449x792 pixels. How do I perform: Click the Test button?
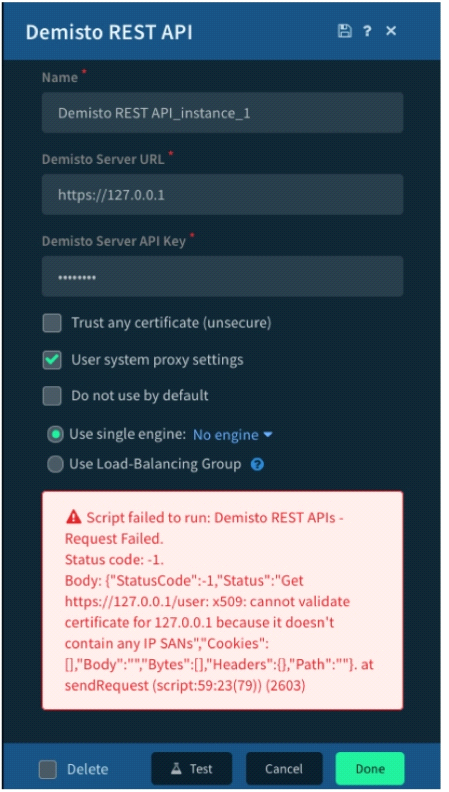pyautogui.click(x=192, y=769)
